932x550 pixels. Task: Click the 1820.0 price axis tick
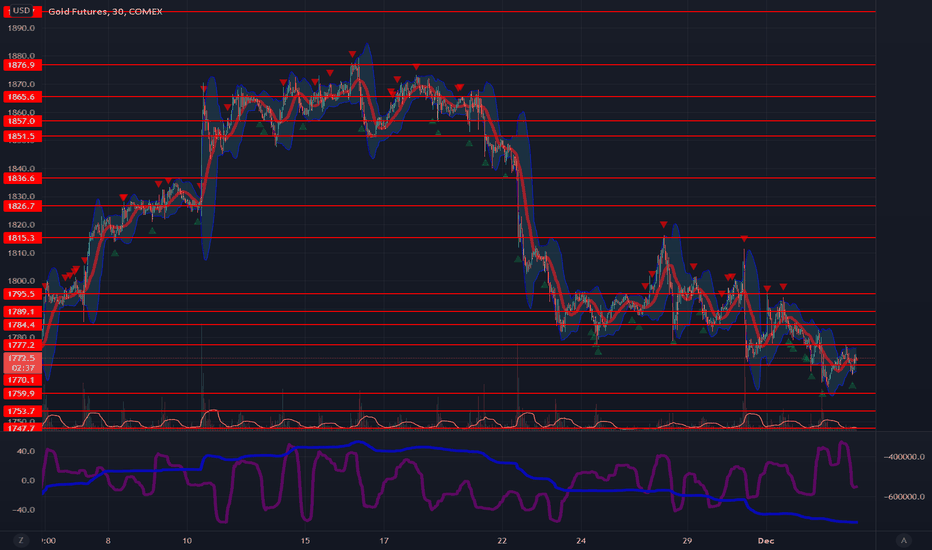tap(21, 225)
